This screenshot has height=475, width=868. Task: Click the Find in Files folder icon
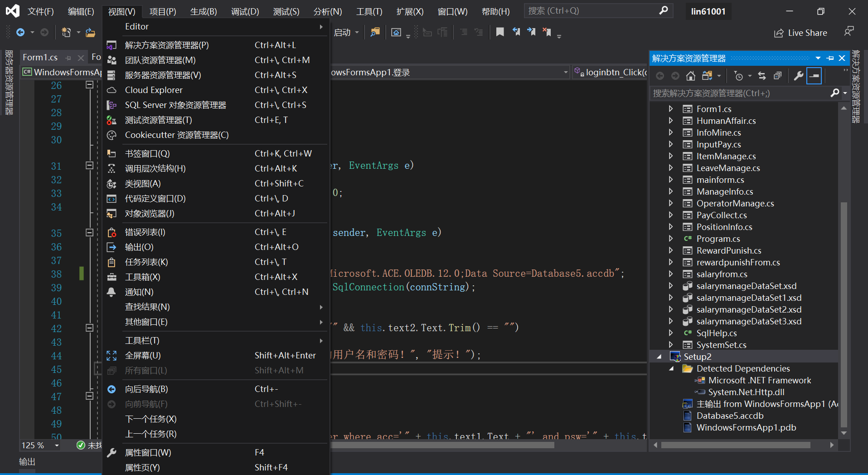point(375,32)
